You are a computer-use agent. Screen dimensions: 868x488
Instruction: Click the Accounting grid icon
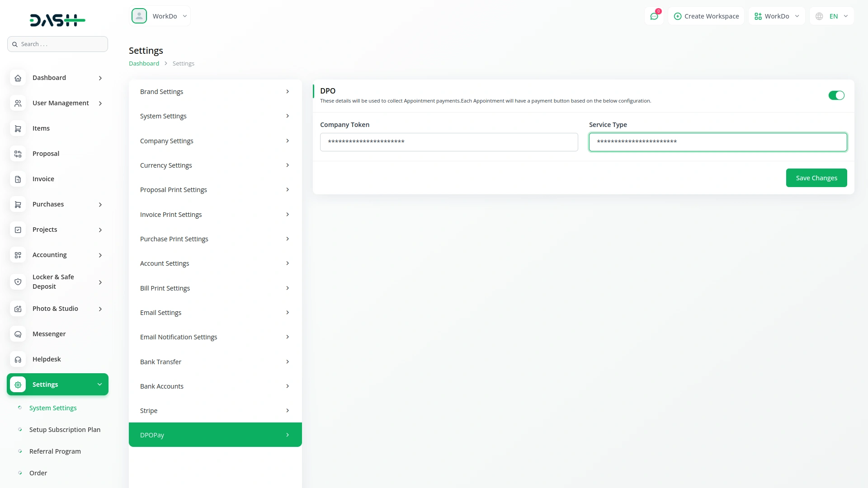tap(18, 255)
